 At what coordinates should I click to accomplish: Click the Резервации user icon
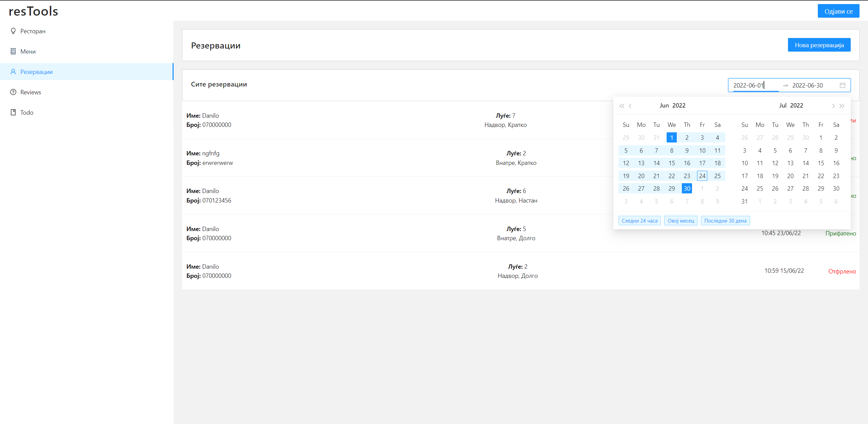click(x=13, y=72)
